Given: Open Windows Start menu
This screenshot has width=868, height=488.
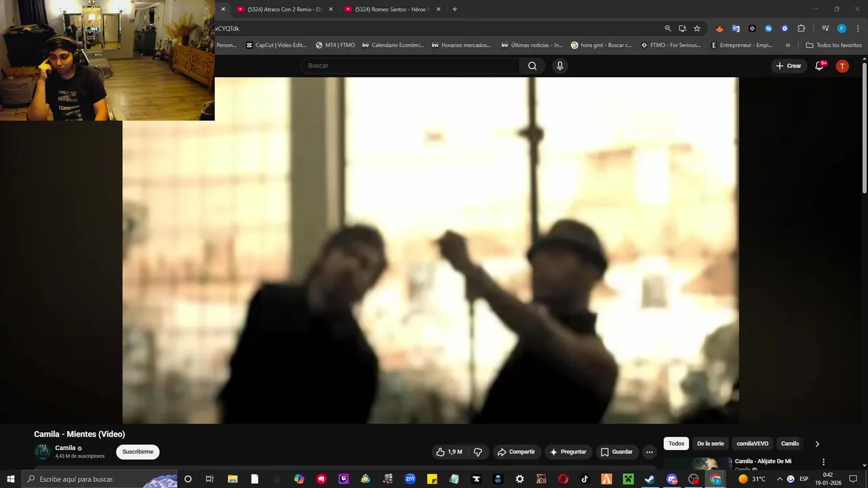Looking at the screenshot, I should pyautogui.click(x=11, y=479).
